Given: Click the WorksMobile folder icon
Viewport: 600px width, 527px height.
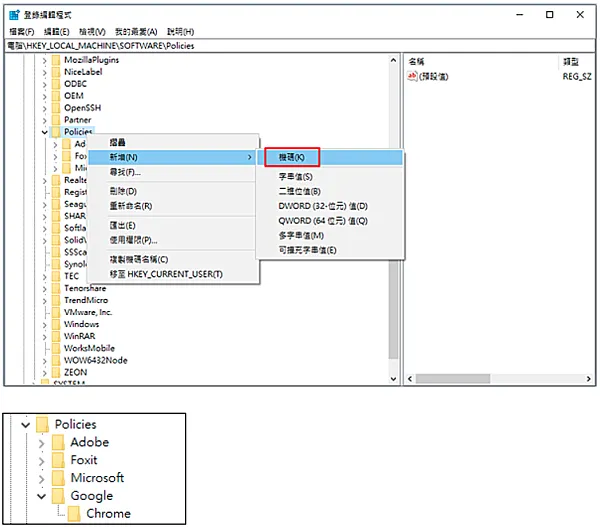Looking at the screenshot, I should point(56,348).
